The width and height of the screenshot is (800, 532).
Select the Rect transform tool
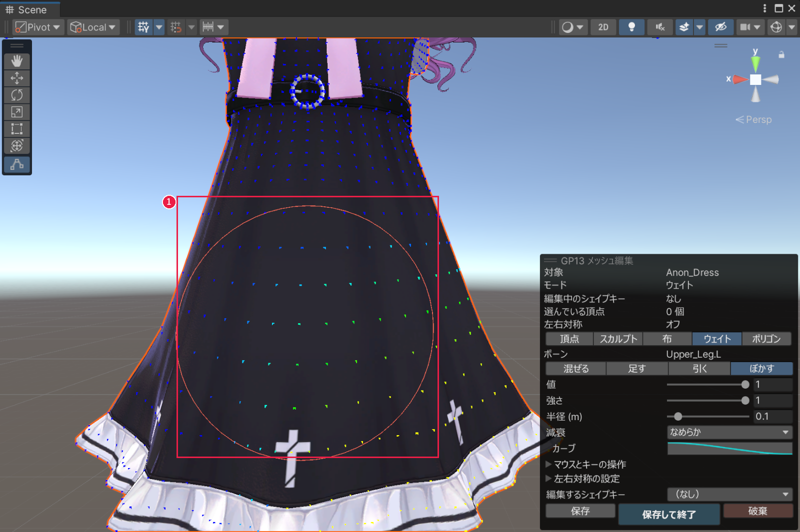(17, 129)
